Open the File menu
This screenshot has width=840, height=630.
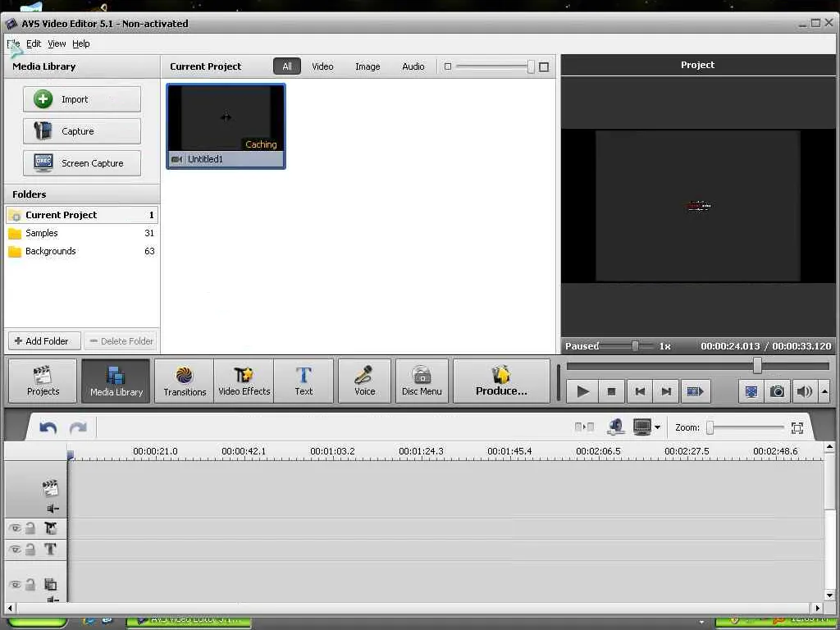[13, 44]
